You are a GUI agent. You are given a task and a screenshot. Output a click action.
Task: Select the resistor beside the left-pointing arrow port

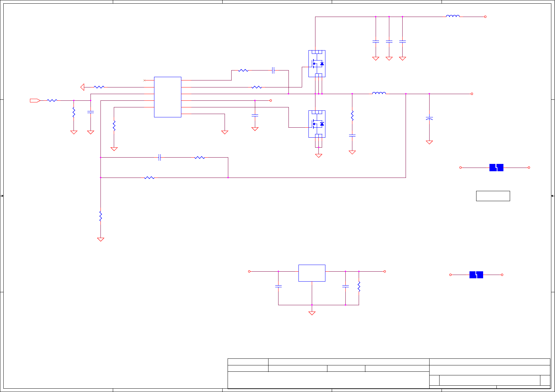(99, 87)
